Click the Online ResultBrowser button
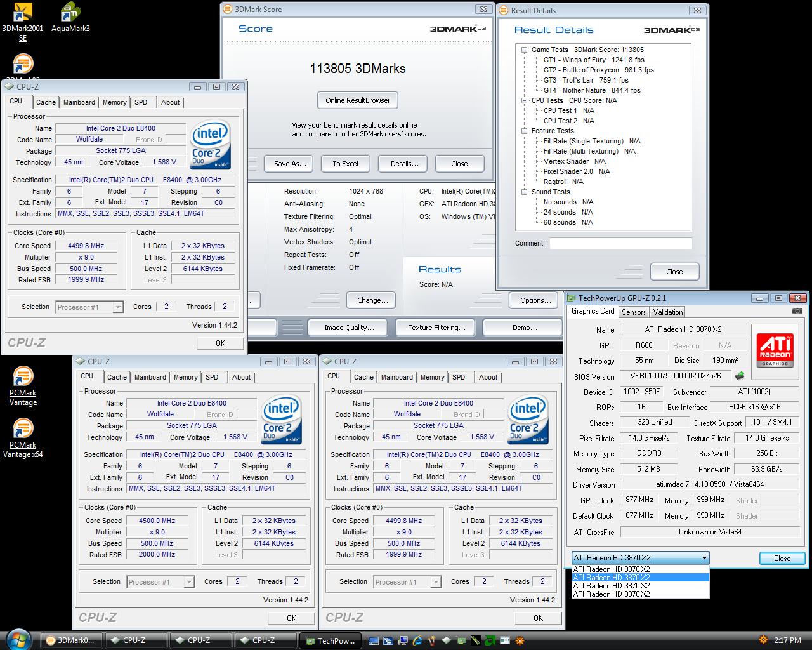This screenshot has width=812, height=650. click(358, 100)
